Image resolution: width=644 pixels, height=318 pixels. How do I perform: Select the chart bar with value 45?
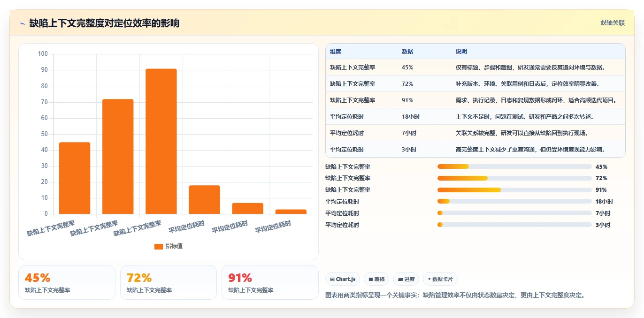point(75,178)
